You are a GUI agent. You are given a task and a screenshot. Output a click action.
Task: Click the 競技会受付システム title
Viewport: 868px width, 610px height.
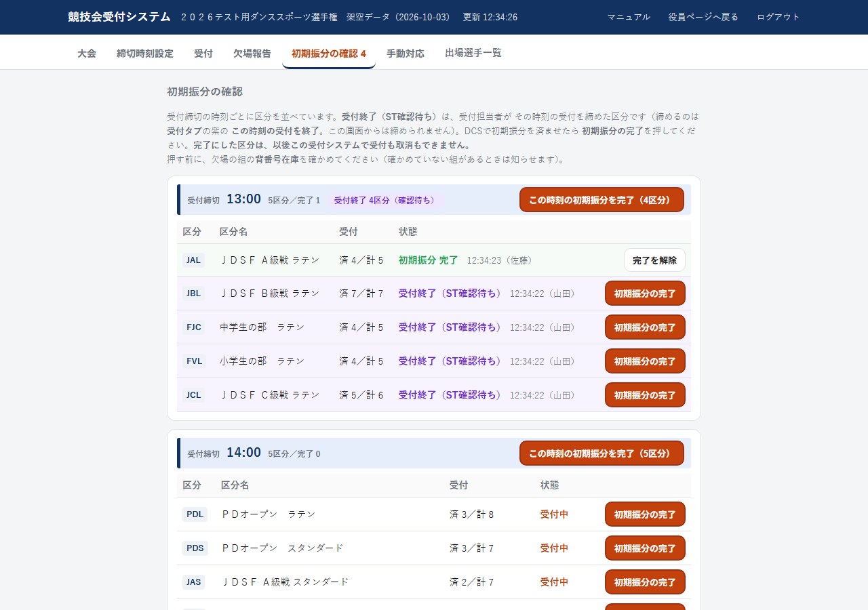[119, 17]
